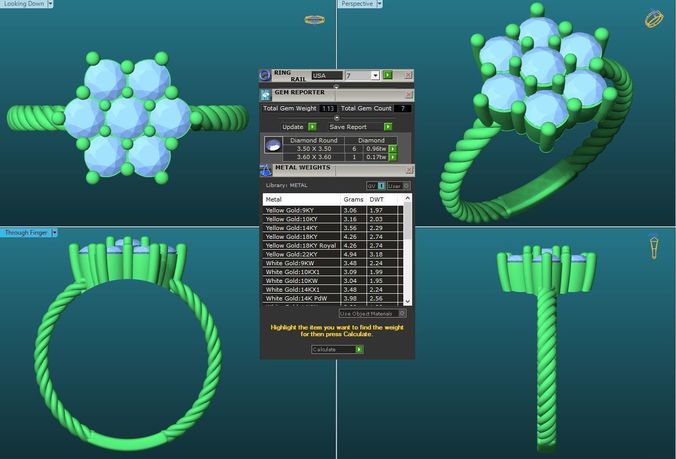Click Looking Down view ring icon
The width and height of the screenshot is (676, 459).
point(314,19)
